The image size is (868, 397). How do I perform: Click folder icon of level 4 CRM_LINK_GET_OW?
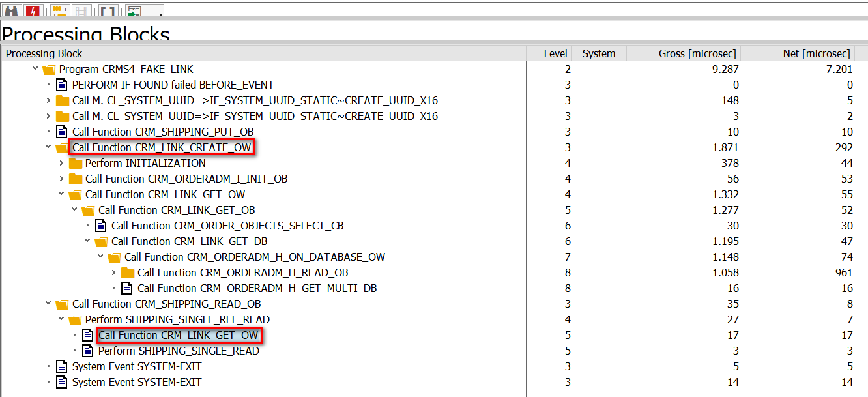[x=75, y=194]
